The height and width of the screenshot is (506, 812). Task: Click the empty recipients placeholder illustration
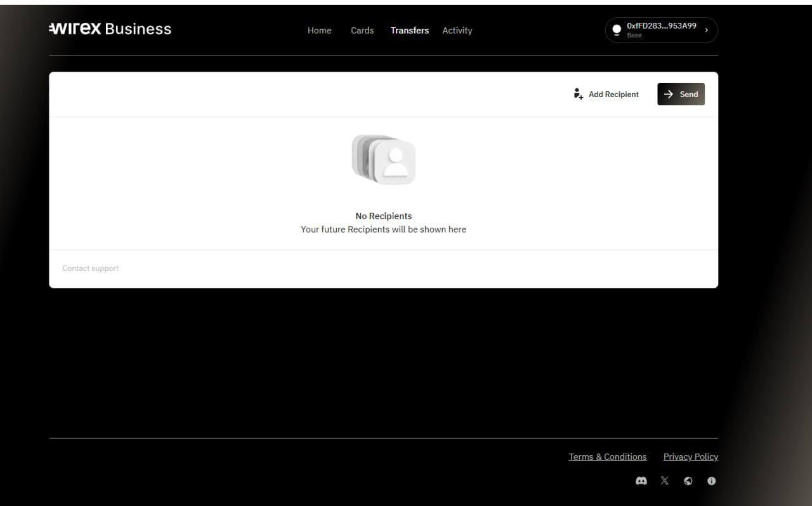tap(384, 160)
